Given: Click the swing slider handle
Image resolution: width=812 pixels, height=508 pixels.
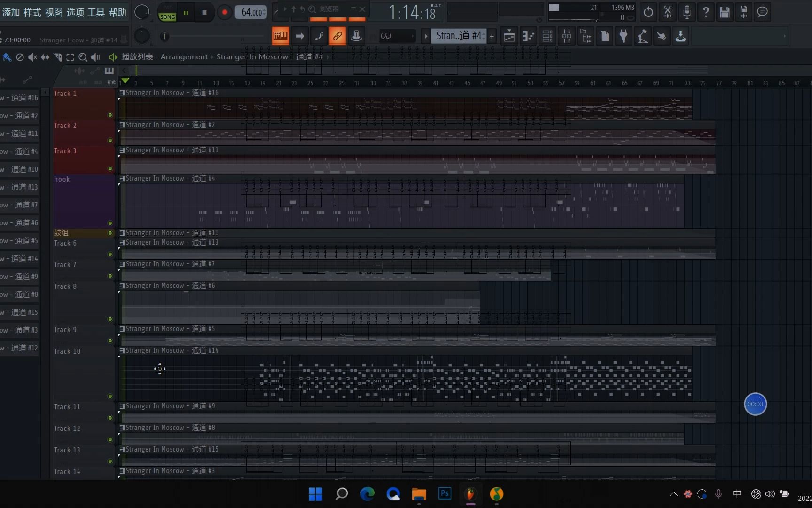Looking at the screenshot, I should pos(164,36).
